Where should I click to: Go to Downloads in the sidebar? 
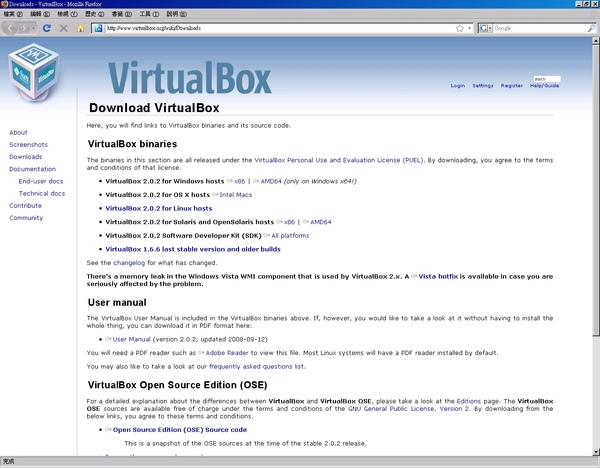(26, 157)
